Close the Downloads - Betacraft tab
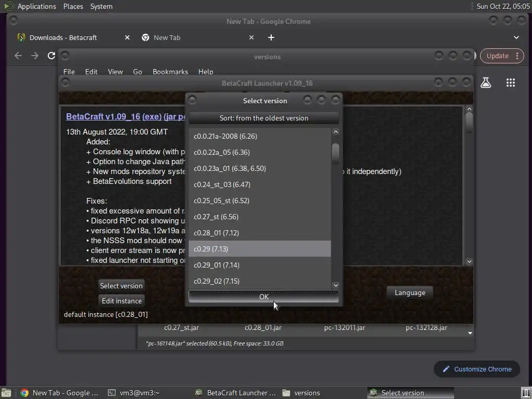 pyautogui.click(x=127, y=37)
